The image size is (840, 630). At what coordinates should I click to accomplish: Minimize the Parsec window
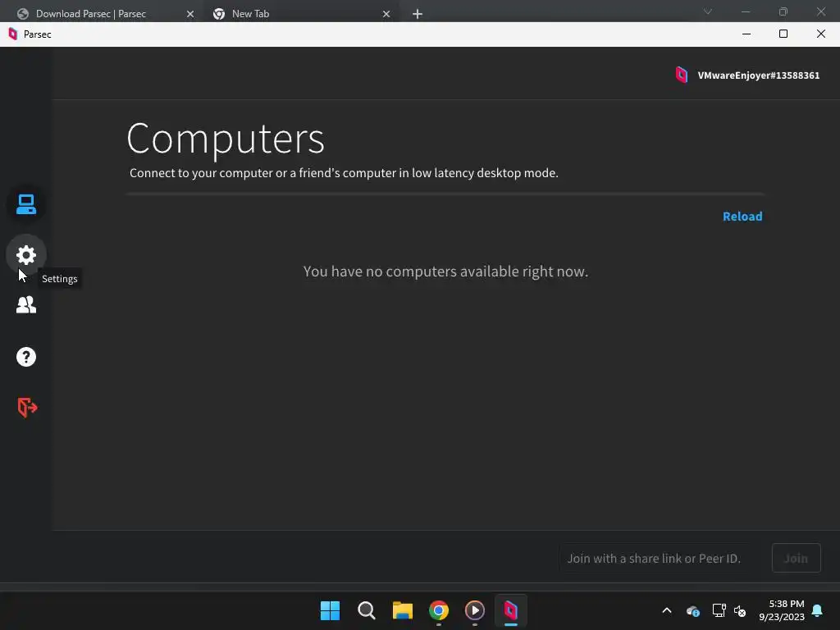pos(746,34)
